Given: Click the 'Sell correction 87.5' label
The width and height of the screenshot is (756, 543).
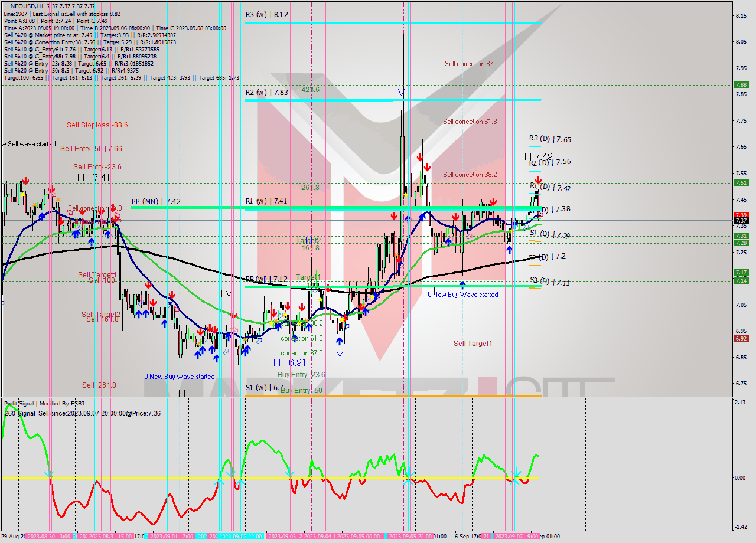Looking at the screenshot, I should 472,64.
